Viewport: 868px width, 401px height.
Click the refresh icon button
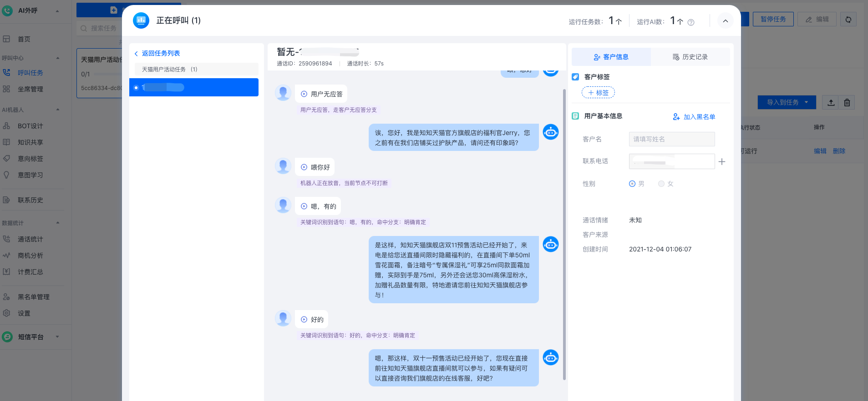848,19
